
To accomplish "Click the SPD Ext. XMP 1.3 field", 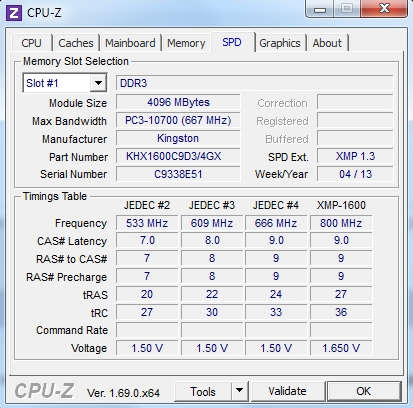I will [355, 156].
